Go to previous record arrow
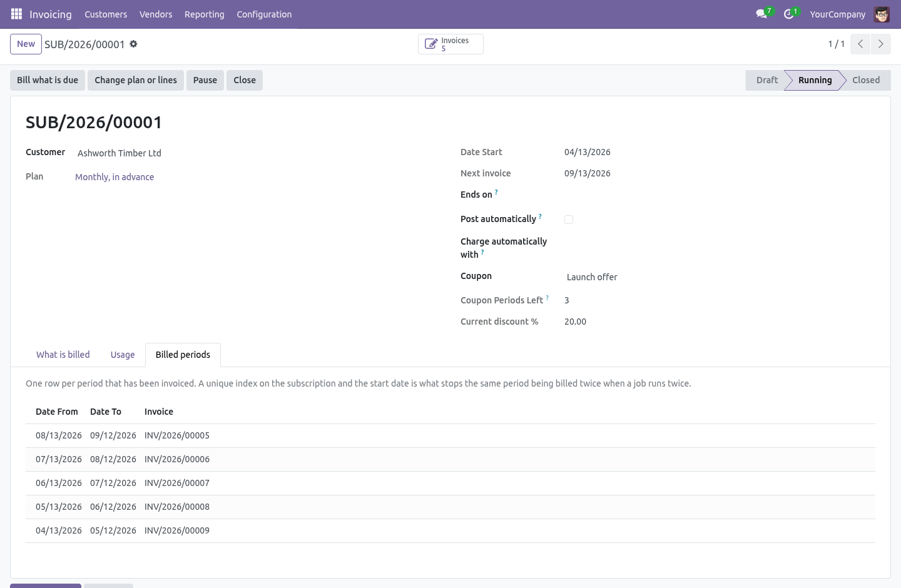The width and height of the screenshot is (901, 588). coord(860,44)
